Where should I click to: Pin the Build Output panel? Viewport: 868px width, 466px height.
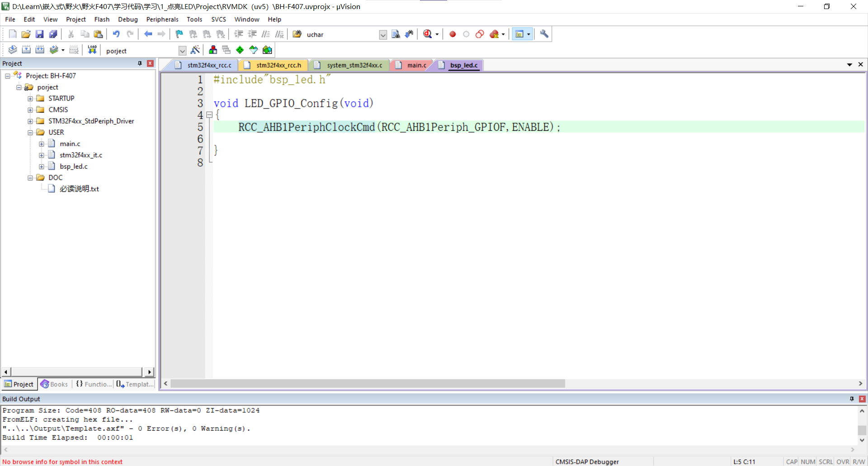click(x=852, y=399)
